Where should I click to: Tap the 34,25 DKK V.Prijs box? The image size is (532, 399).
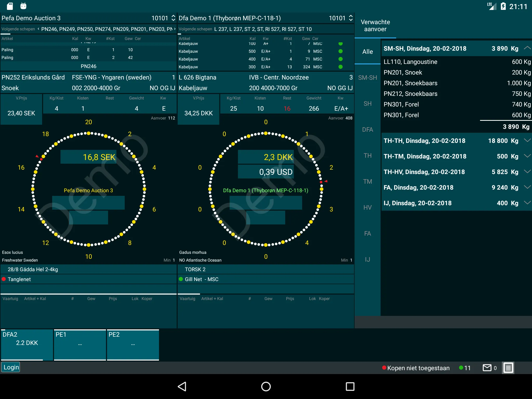click(x=198, y=109)
